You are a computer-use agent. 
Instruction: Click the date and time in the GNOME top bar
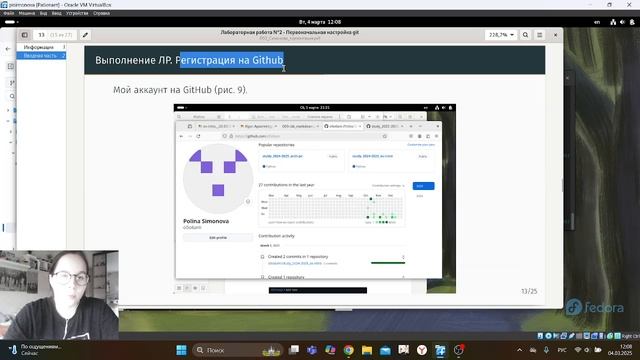pos(320,22)
